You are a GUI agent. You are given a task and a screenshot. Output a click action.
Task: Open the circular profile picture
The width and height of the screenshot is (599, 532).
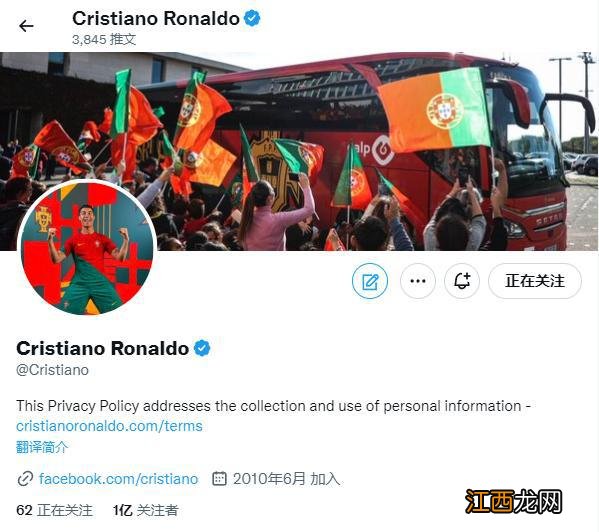(x=87, y=248)
